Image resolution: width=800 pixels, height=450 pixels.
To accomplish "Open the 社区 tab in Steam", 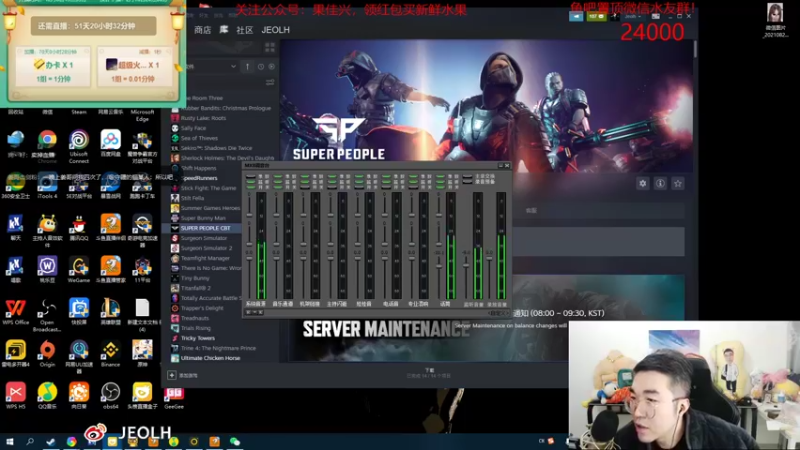I will (244, 30).
